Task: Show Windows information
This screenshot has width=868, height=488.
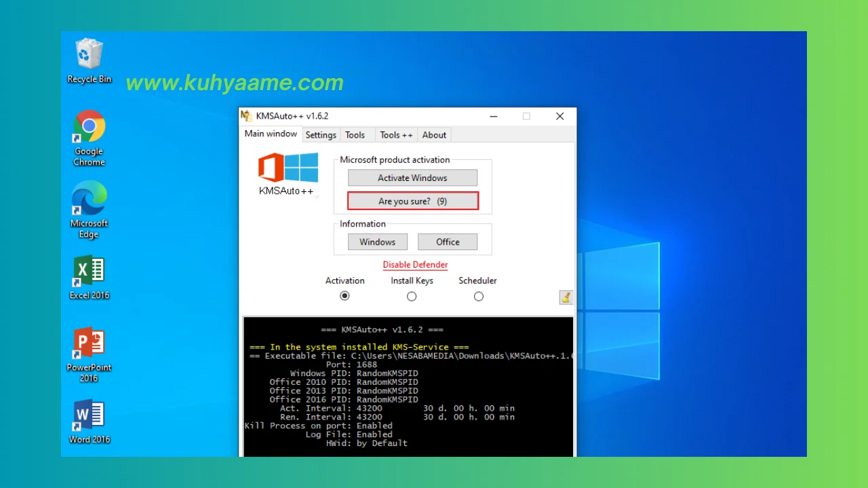Action: tap(378, 242)
